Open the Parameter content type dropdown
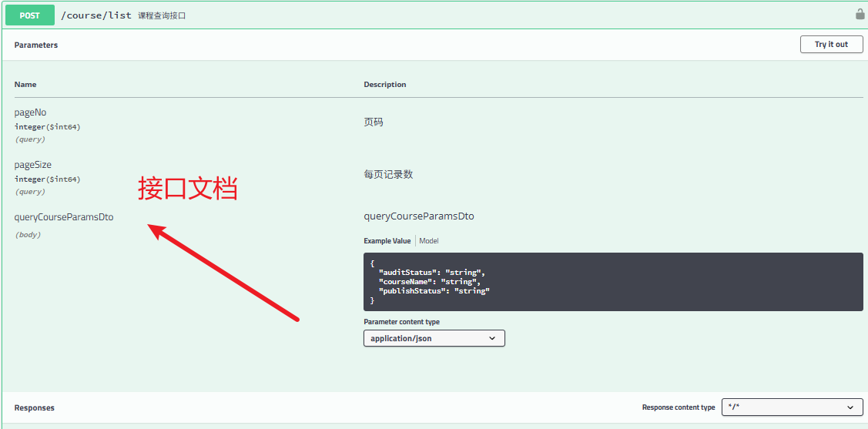868x429 pixels. coord(434,338)
